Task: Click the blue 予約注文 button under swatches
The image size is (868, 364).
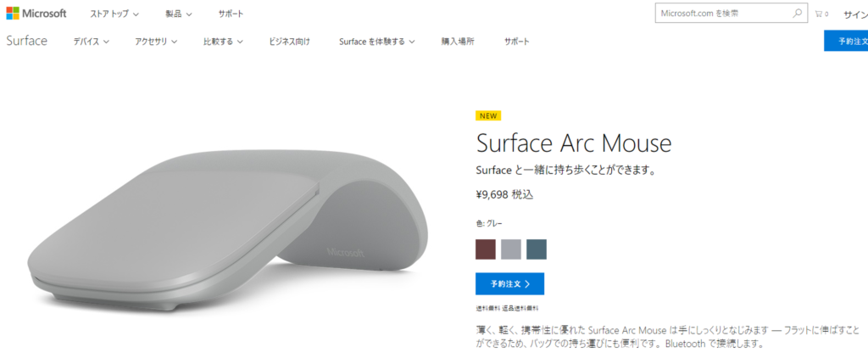Action: [x=509, y=283]
